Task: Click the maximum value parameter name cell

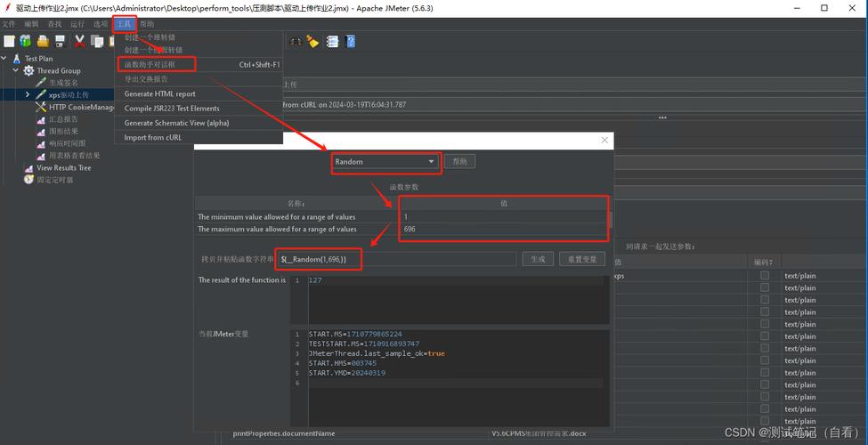Action: click(x=296, y=229)
